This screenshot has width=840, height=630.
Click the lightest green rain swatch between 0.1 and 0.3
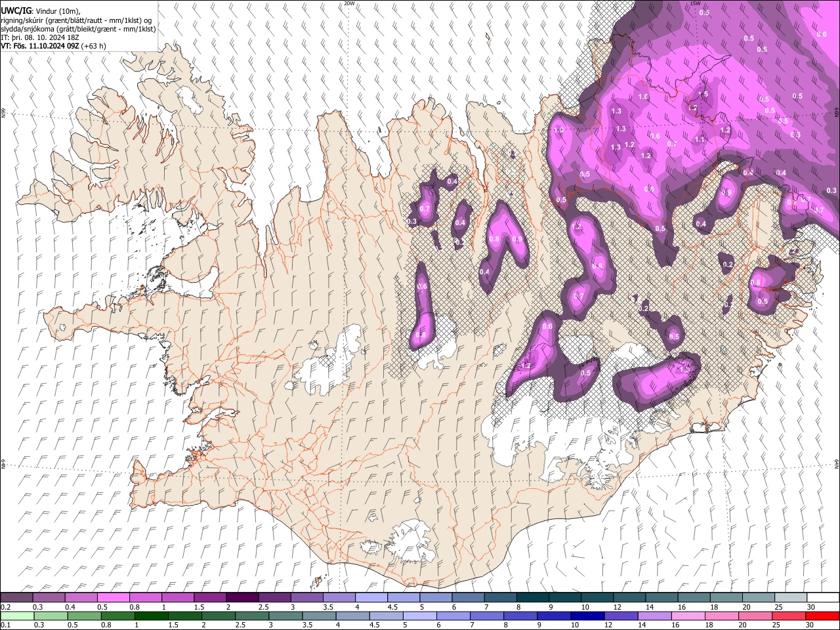click(x=17, y=616)
